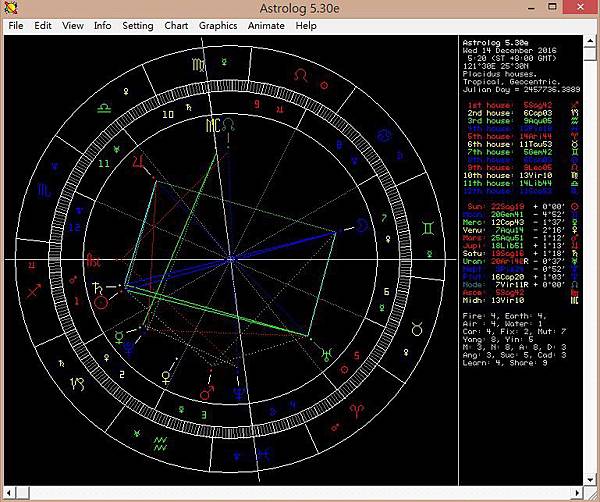The height and width of the screenshot is (502, 600).
Task: Click the red Mars glyph at chart bottom
Action: point(207,393)
